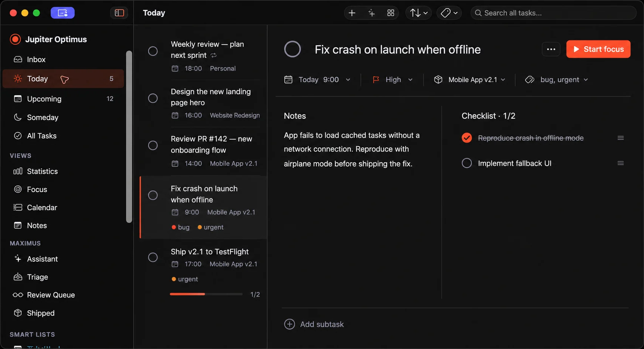This screenshot has height=349, width=644.
Task: Open All Tasks in the sidebar
Action: click(x=63, y=136)
